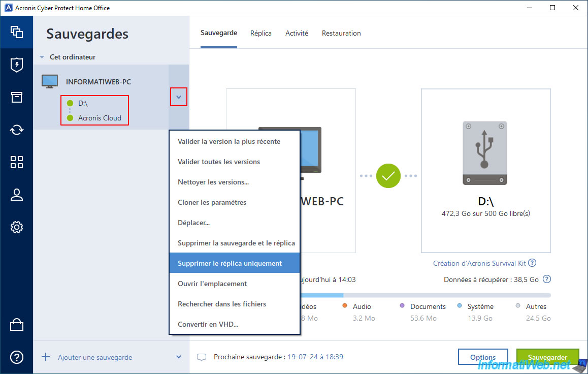Click the D:\ destination drive panel label

(485, 201)
